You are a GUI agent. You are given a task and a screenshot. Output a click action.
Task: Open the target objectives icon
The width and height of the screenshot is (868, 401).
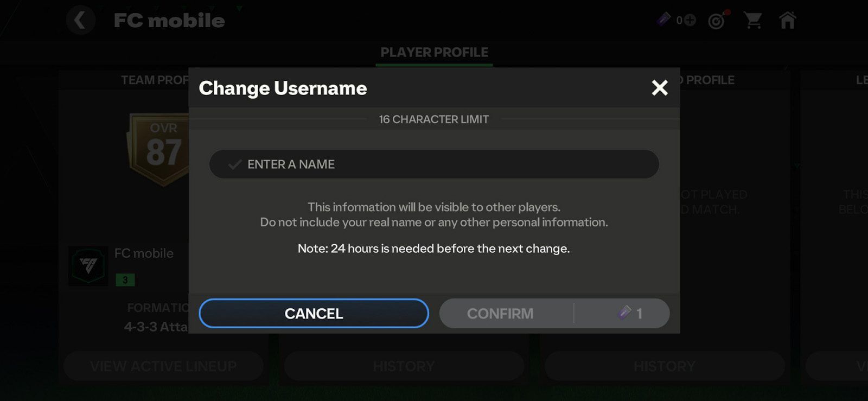(x=717, y=21)
